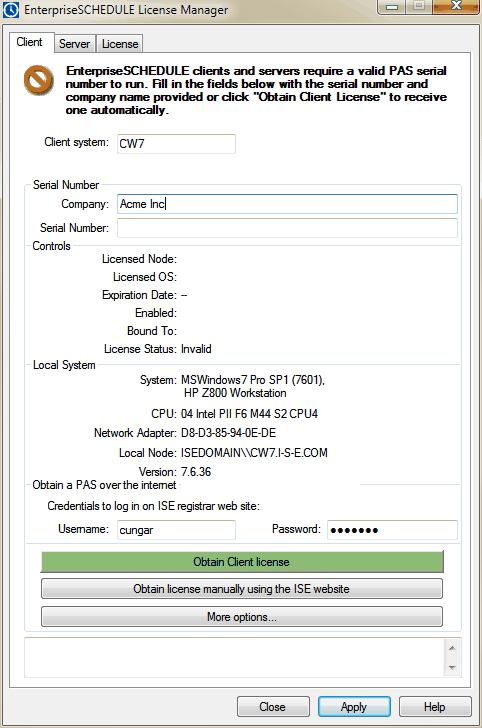Viewport: 482px width, 728px height.
Task: Click the message box scroll down arrow
Action: click(x=452, y=668)
